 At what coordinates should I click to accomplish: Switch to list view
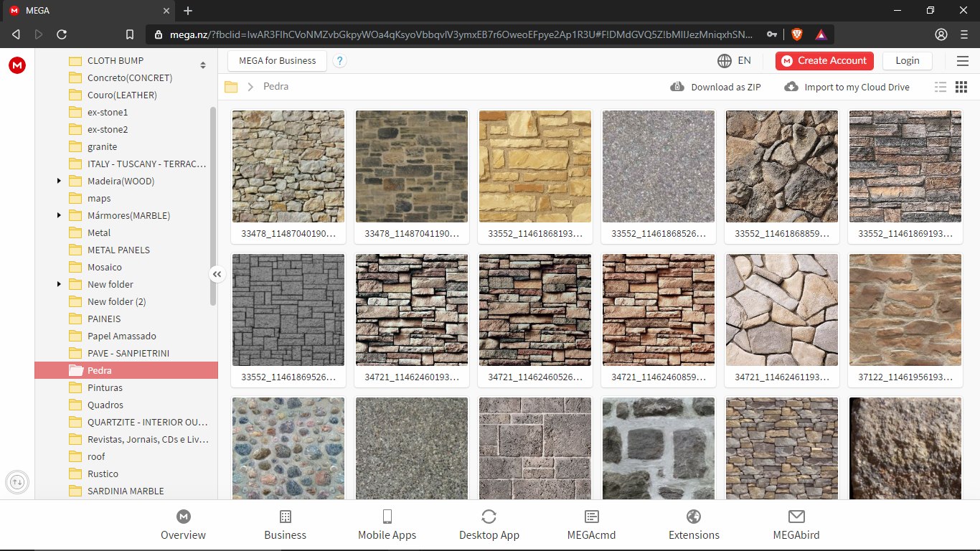(941, 86)
